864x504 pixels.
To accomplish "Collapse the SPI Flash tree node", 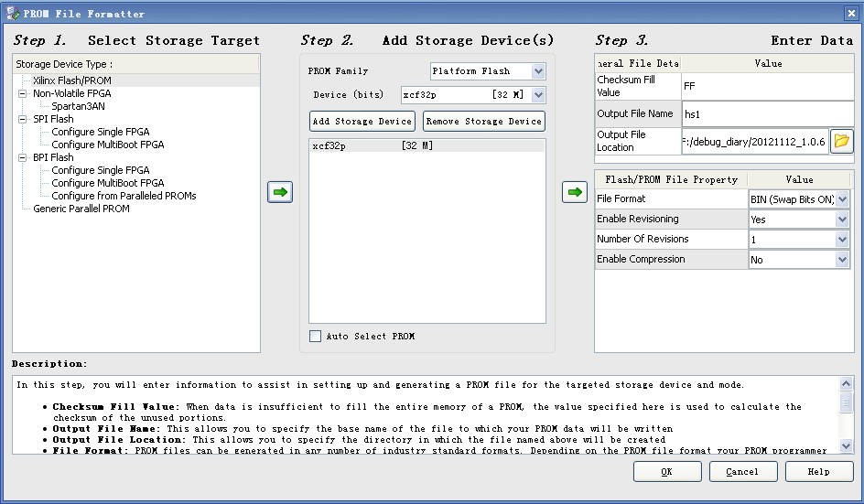I will [x=21, y=119].
